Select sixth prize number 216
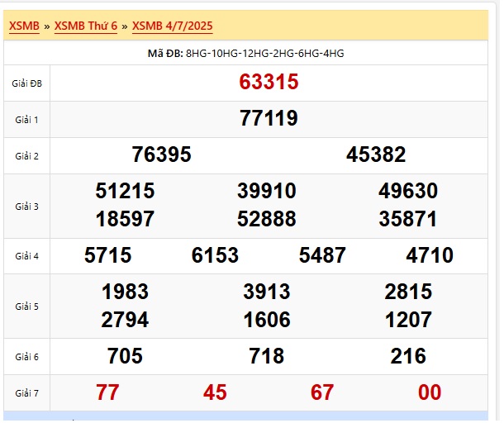Screen dimensions: 504x423 (x=408, y=356)
